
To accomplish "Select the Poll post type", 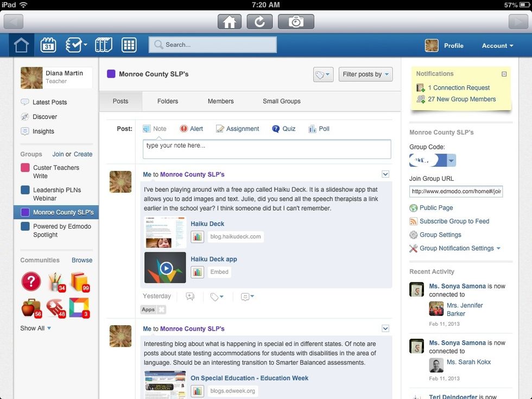I will pos(319,129).
